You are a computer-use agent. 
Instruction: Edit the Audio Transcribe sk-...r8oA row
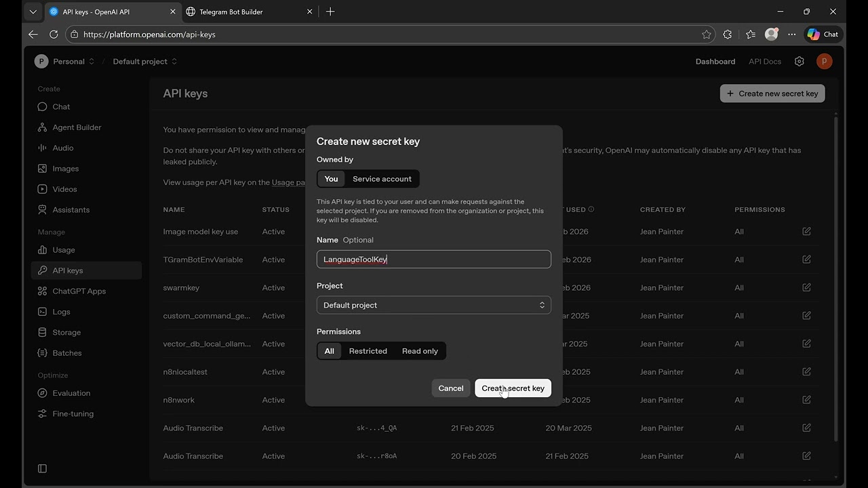click(806, 456)
